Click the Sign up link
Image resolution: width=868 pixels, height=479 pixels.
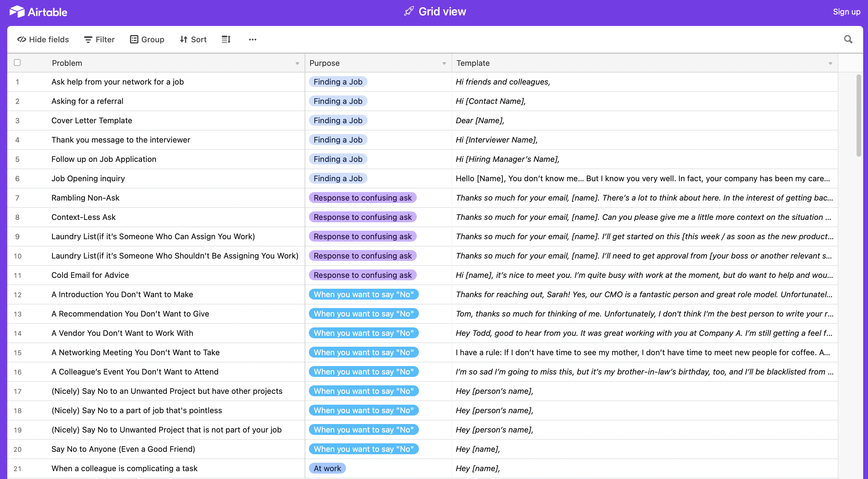pyautogui.click(x=846, y=12)
